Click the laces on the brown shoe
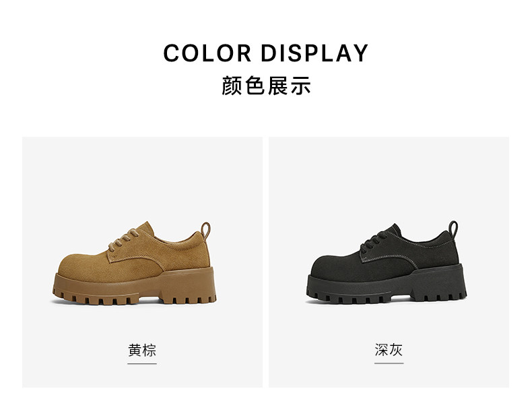532x418 pixels. tap(123, 239)
